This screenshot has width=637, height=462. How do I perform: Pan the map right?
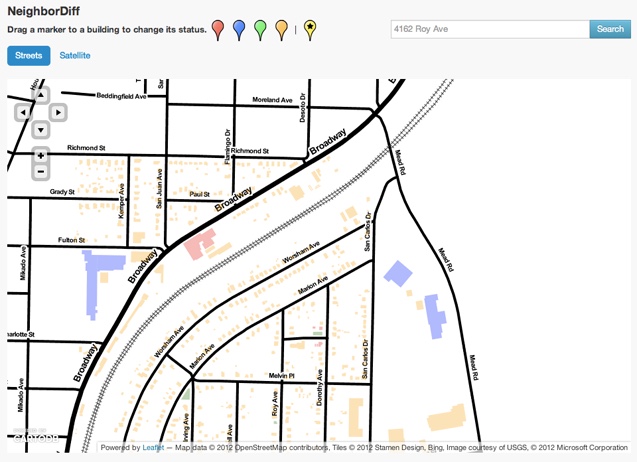point(58,113)
